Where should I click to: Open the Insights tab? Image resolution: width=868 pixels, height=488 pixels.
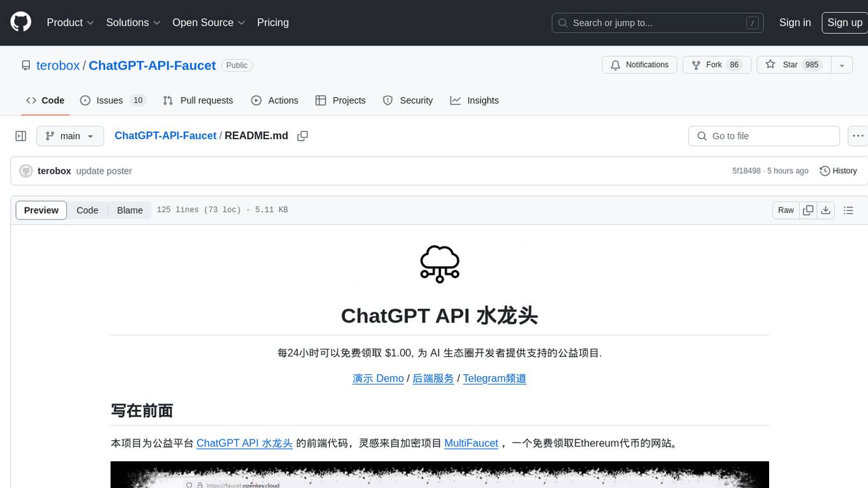point(474,100)
